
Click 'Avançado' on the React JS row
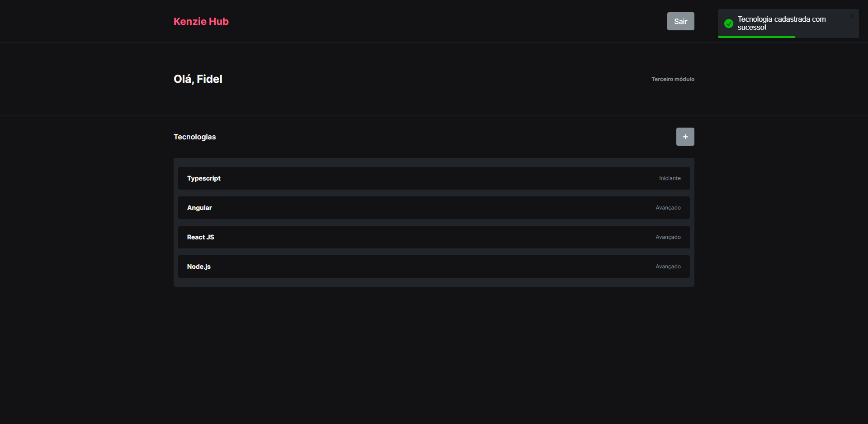tap(668, 237)
